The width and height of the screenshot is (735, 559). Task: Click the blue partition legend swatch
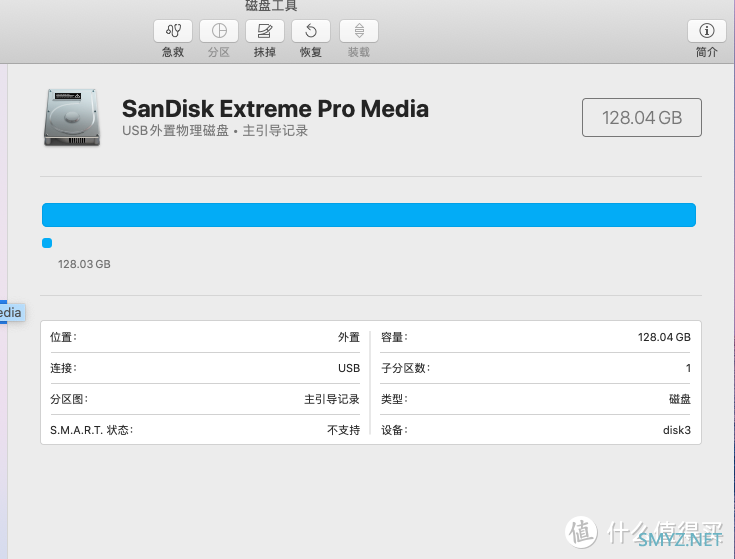(47, 243)
